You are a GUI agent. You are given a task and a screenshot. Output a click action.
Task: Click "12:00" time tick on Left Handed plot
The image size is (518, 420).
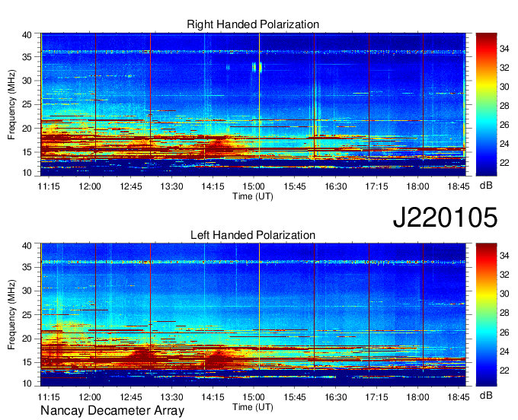click(90, 397)
